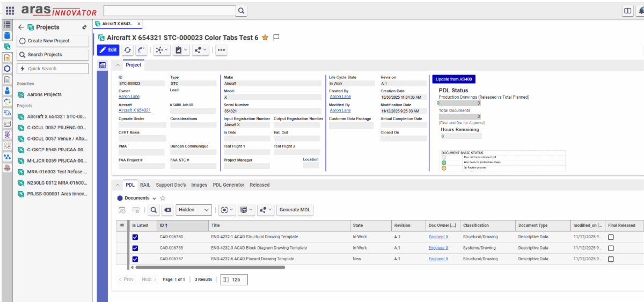
Task: Click the Generate MDL button
Action: [295, 210]
